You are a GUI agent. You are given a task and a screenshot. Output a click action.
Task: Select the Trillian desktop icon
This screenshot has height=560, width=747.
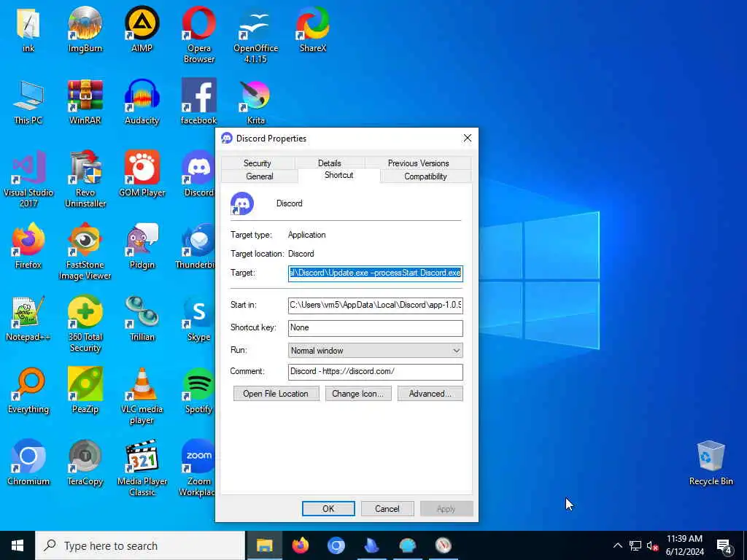click(x=142, y=318)
